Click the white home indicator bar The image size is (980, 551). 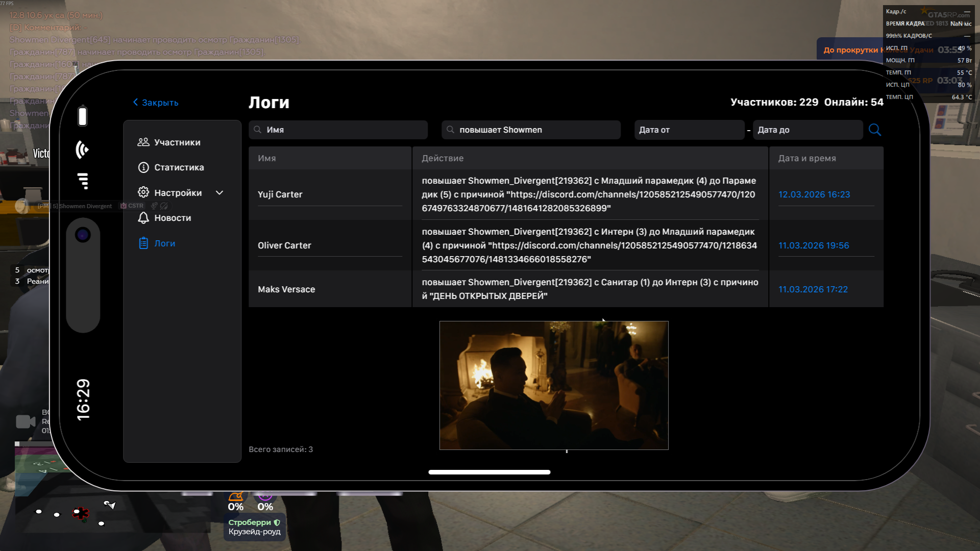click(489, 472)
